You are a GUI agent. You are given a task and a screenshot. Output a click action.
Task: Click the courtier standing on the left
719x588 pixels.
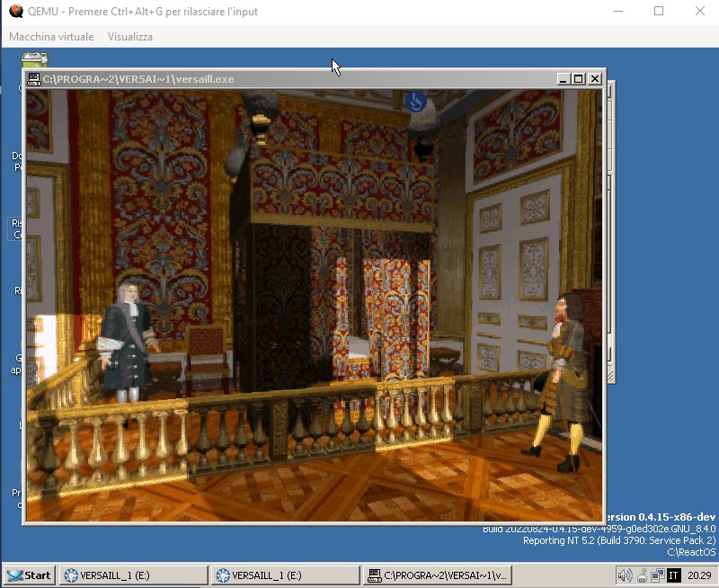(124, 351)
